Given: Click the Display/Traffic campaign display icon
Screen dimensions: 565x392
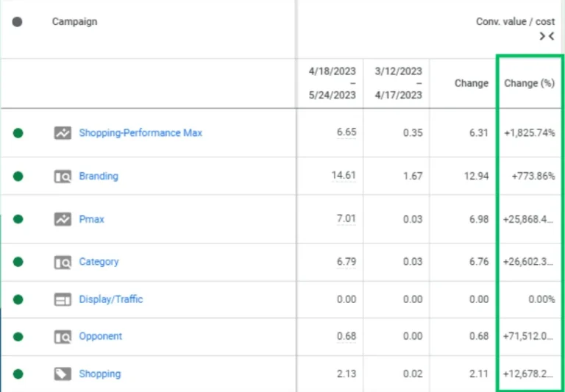Looking at the screenshot, I should click(62, 299).
